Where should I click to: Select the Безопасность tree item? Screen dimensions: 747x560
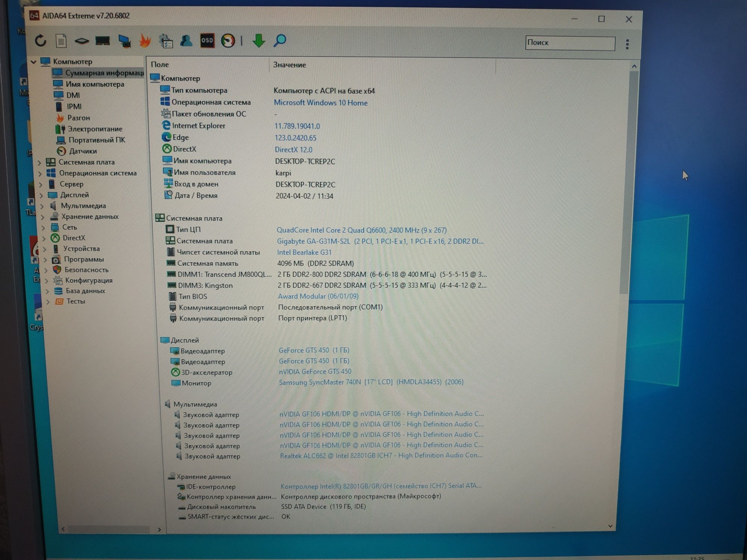[x=81, y=270]
